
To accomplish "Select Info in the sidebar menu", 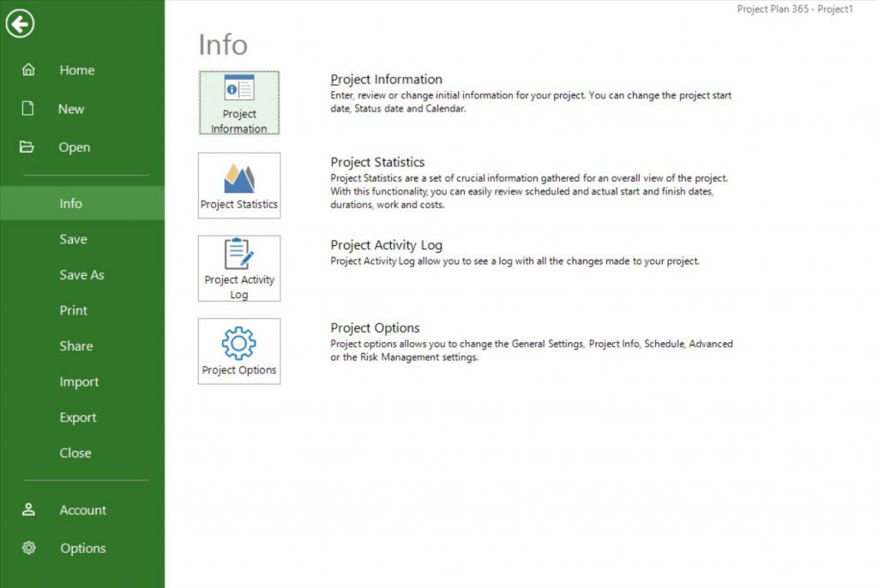I will [71, 203].
